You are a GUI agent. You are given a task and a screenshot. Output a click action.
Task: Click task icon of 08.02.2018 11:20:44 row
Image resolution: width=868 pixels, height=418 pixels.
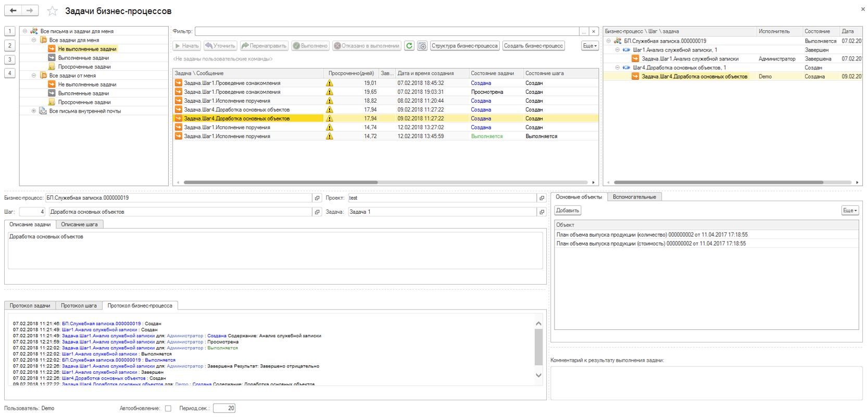pyautogui.click(x=178, y=101)
